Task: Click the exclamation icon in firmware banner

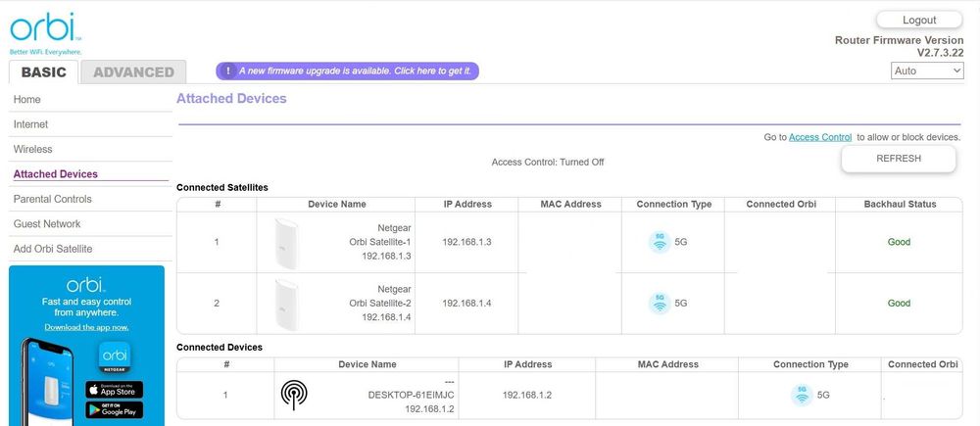Action: coord(228,71)
